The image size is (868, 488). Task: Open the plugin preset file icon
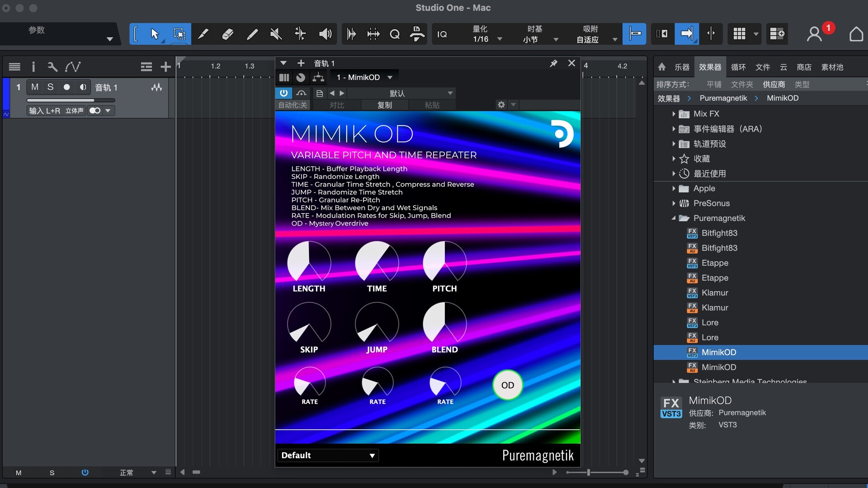tap(319, 94)
